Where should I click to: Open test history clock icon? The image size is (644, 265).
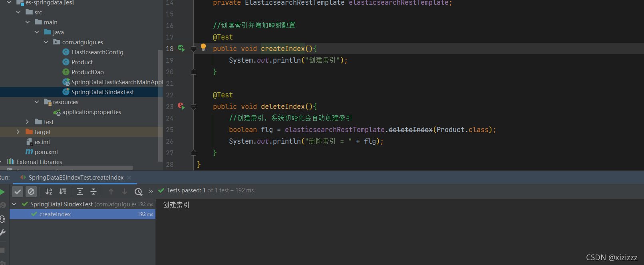[139, 192]
